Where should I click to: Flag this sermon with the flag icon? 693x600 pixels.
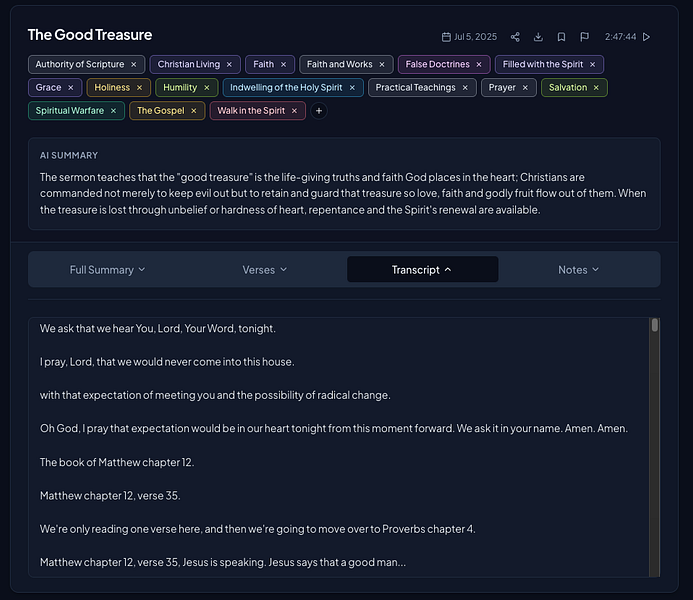(584, 37)
